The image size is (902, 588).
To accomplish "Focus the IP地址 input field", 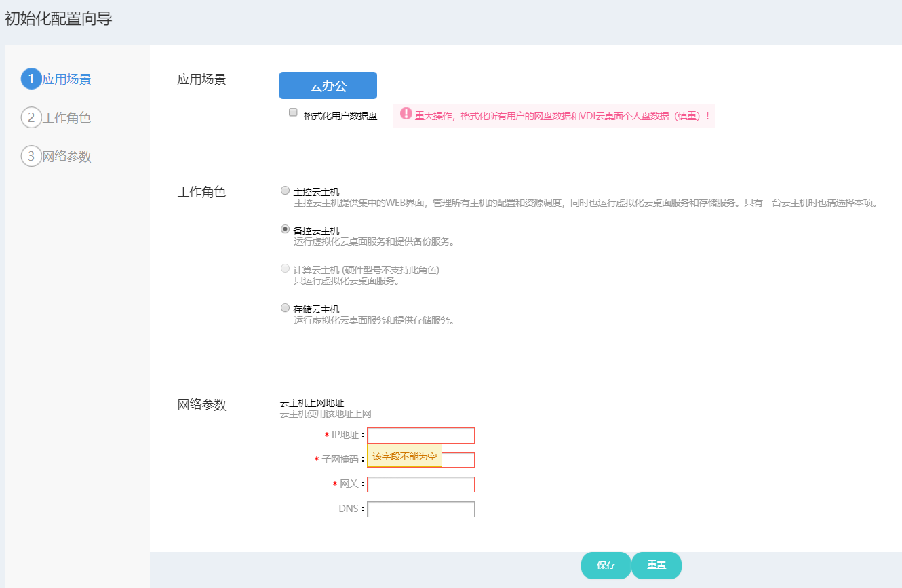I will click(x=420, y=435).
